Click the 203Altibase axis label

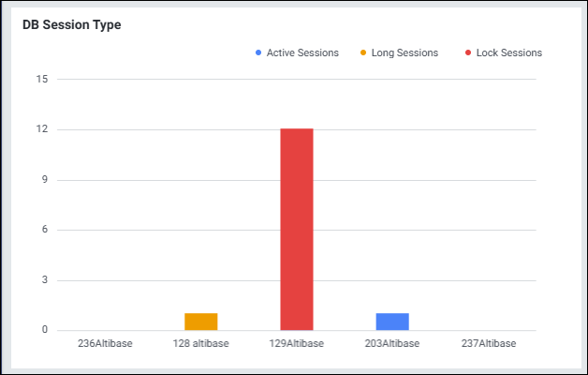pyautogui.click(x=392, y=343)
